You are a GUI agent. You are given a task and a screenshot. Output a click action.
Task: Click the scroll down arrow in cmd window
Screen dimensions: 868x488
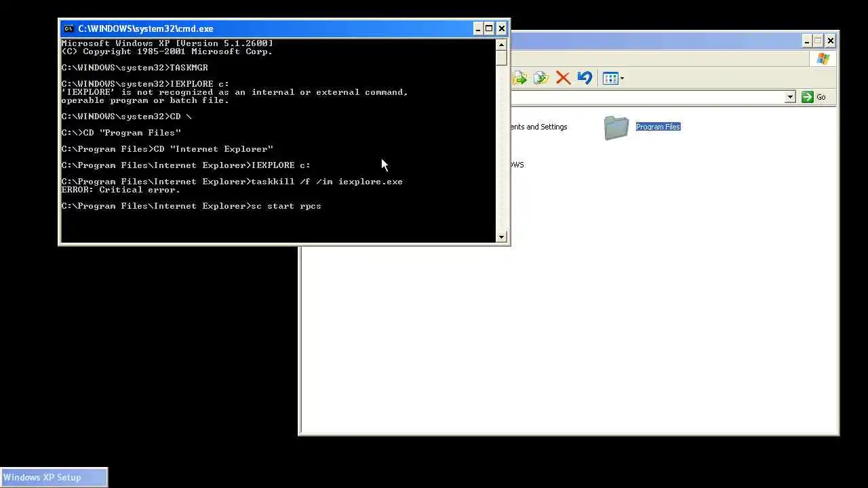click(501, 237)
